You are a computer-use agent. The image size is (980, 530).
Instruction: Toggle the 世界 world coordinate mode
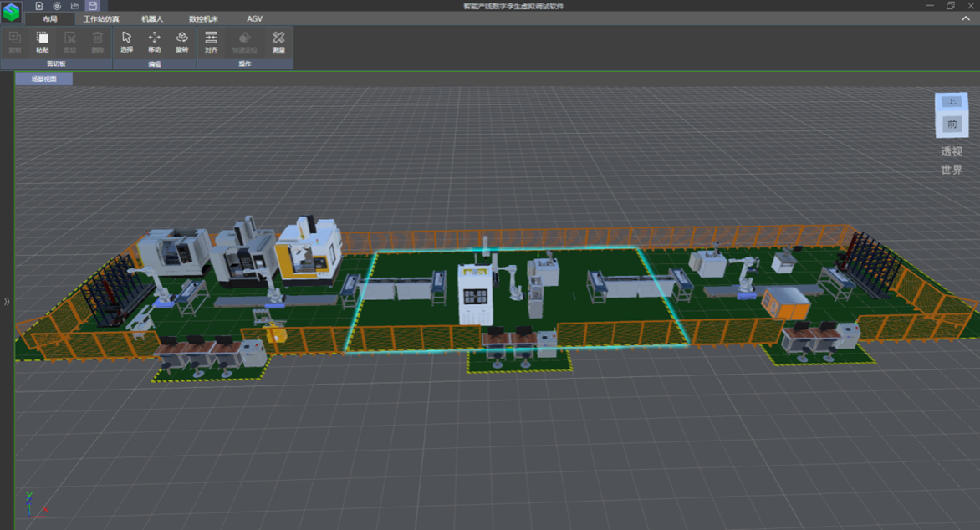pyautogui.click(x=952, y=170)
